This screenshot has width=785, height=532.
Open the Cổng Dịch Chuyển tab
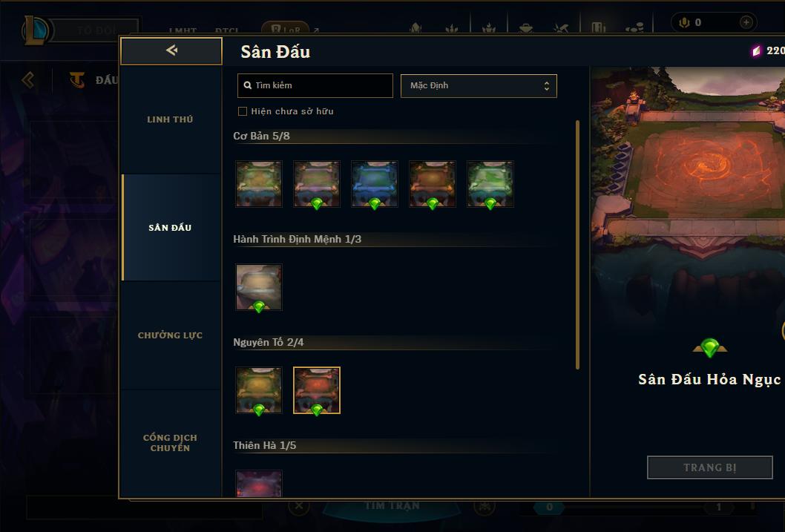tap(170, 443)
